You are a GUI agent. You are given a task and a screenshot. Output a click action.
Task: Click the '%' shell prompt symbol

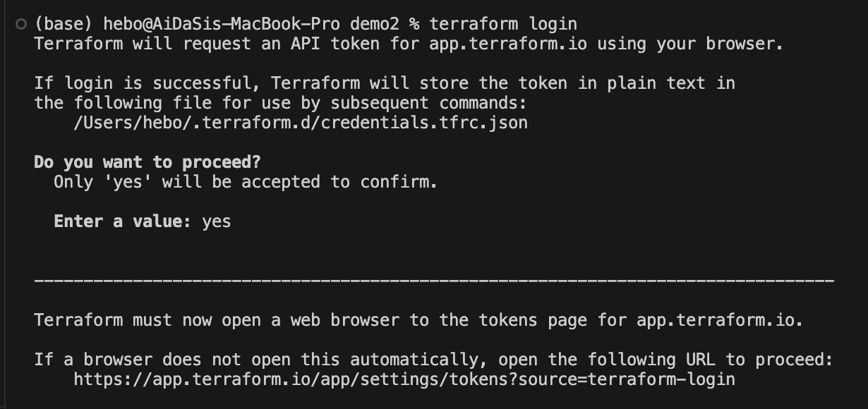(414, 24)
